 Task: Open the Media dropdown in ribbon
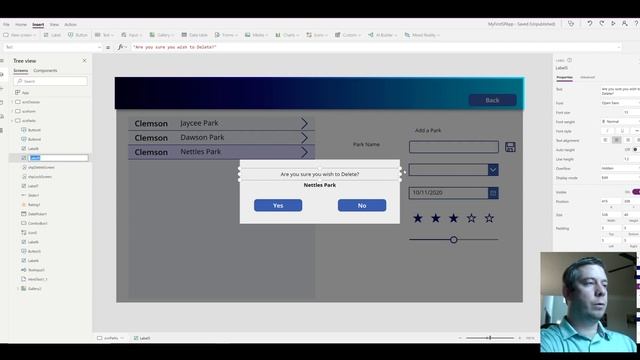click(x=256, y=35)
